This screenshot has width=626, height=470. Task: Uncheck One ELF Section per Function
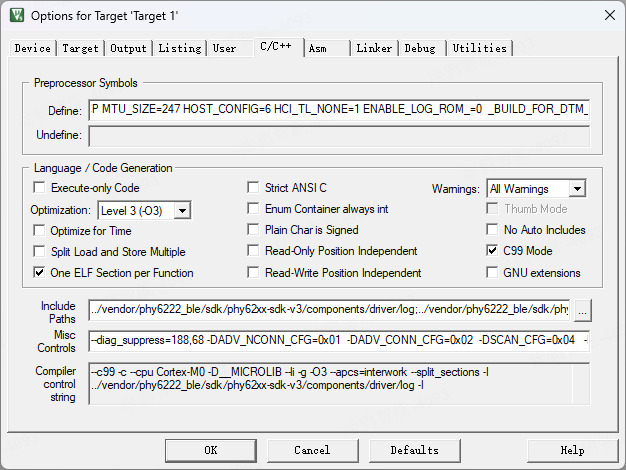[x=40, y=273]
